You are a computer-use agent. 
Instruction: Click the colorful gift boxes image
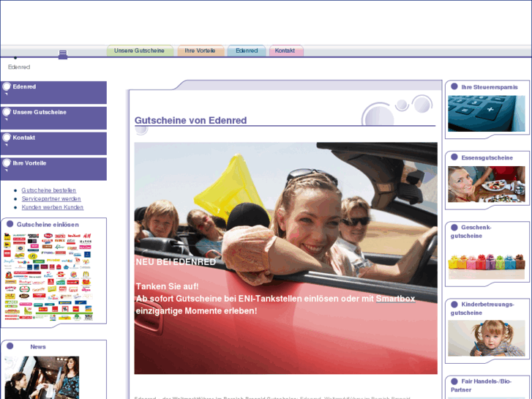click(x=486, y=266)
